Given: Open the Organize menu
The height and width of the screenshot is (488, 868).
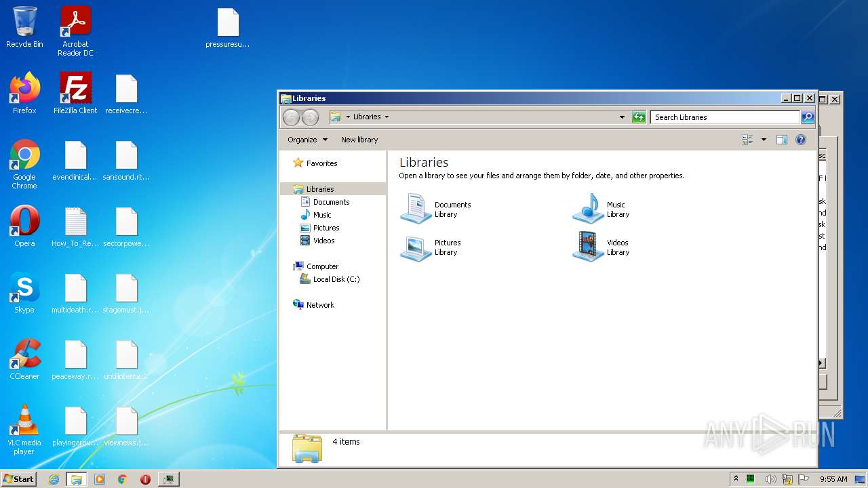Looking at the screenshot, I should (x=307, y=140).
